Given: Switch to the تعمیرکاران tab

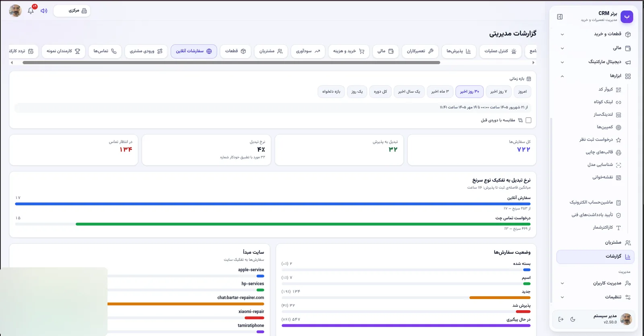Looking at the screenshot, I should coord(420,51).
